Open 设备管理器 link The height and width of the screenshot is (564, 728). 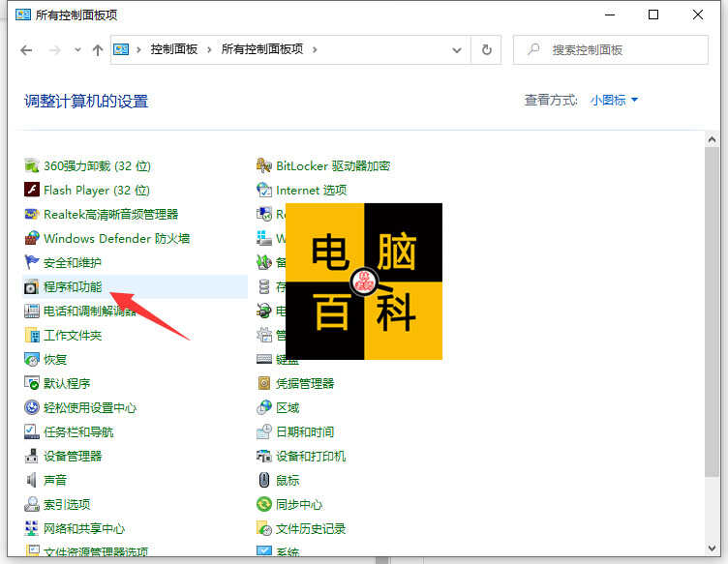tap(73, 456)
